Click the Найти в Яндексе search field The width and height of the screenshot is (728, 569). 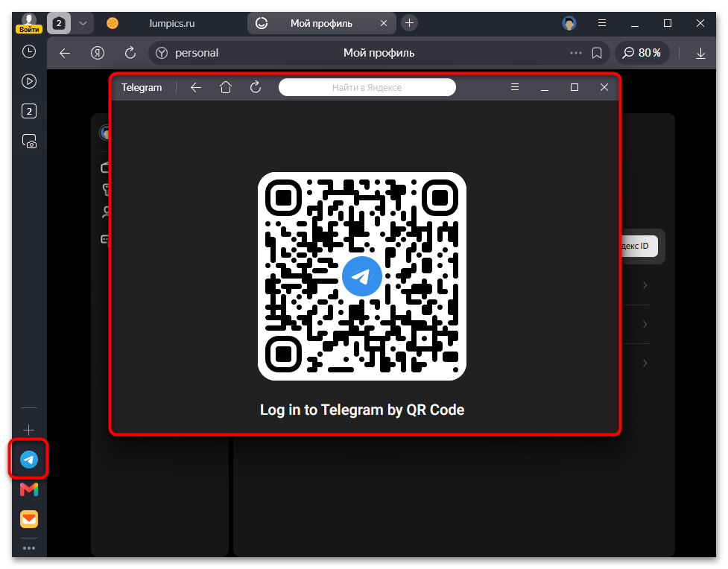[367, 87]
